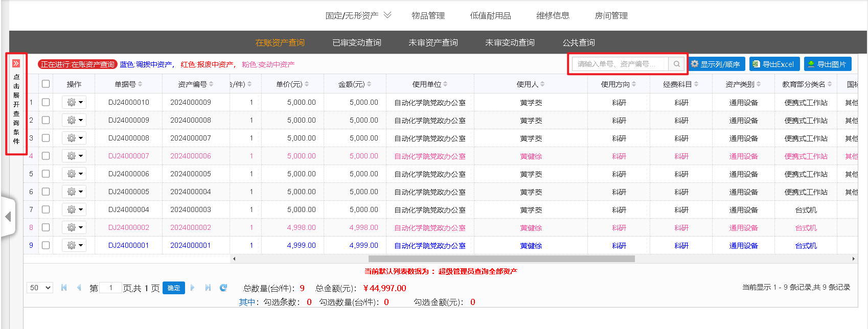Tick the checkbox for row DJ24000001

tap(46, 245)
